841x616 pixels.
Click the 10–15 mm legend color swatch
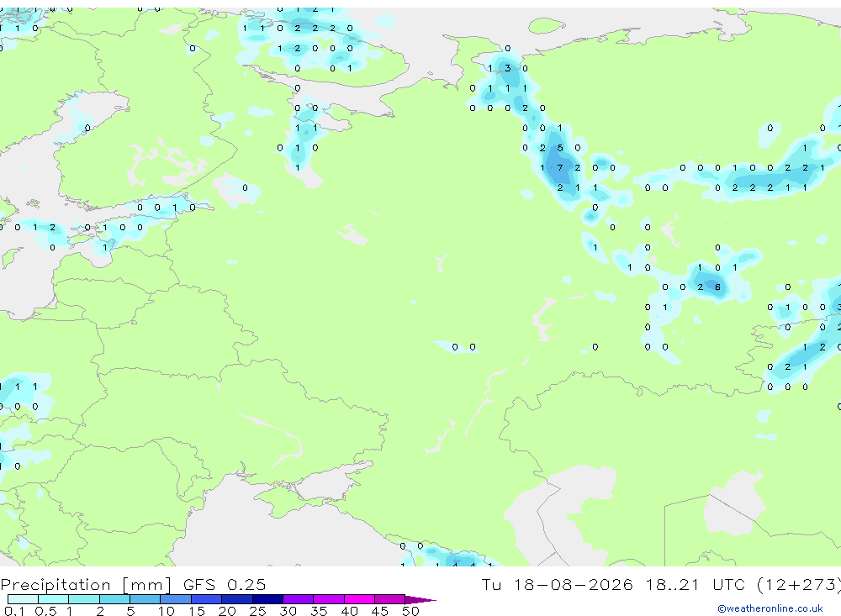pyautogui.click(x=176, y=599)
